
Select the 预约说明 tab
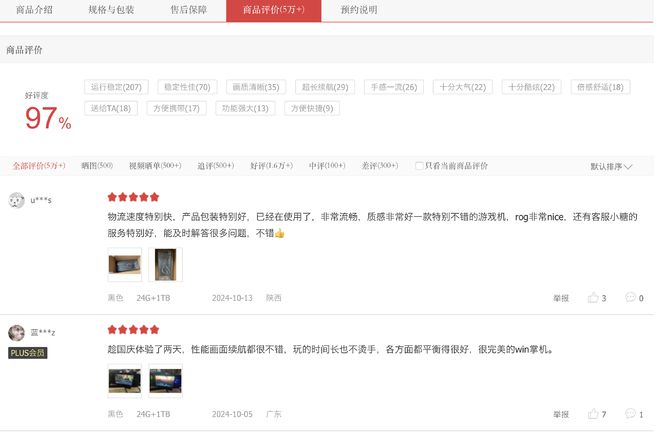[x=359, y=10]
